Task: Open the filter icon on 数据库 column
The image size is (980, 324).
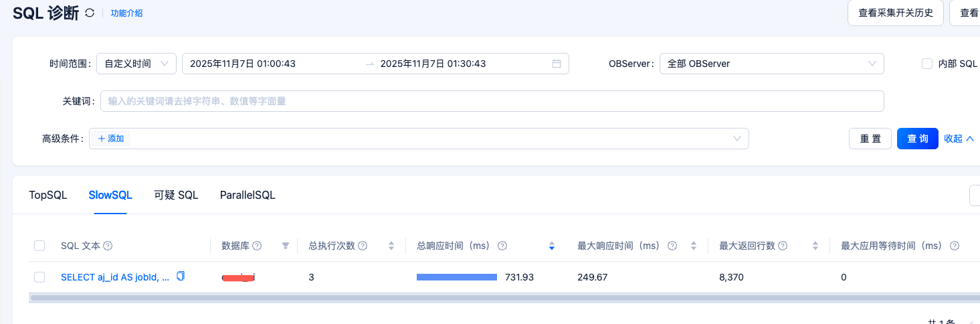Action: tap(286, 246)
